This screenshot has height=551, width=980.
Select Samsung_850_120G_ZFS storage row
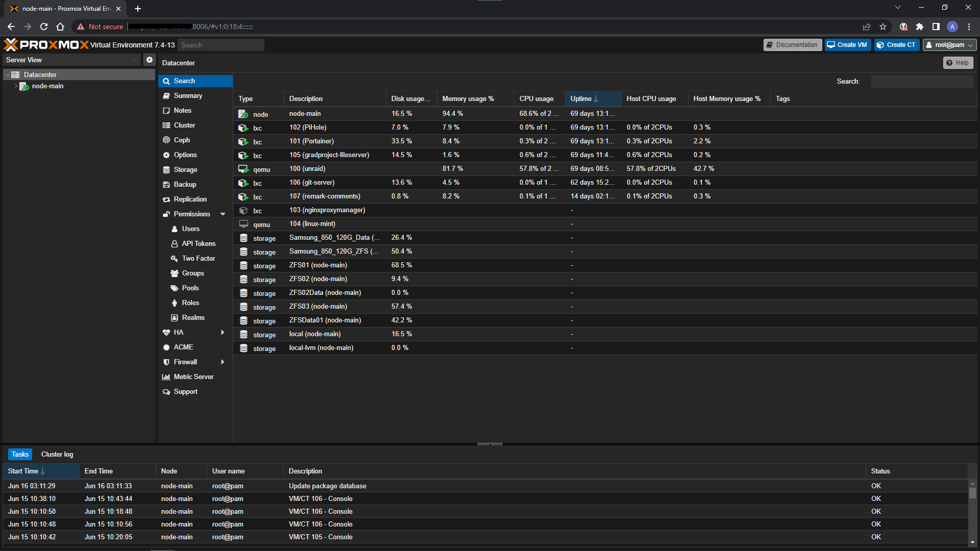tap(605, 252)
